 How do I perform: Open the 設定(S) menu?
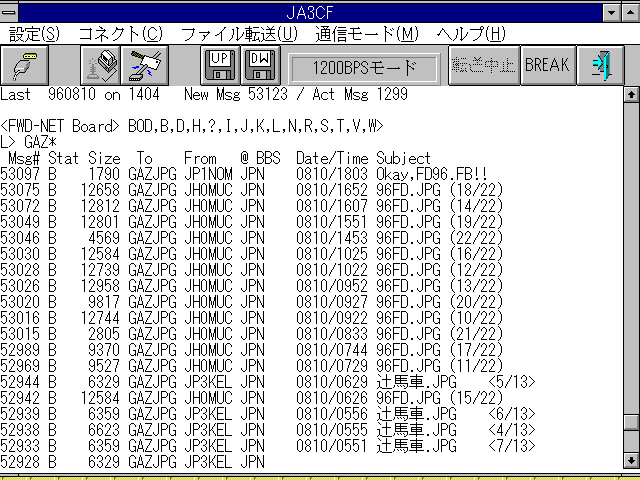coord(34,33)
